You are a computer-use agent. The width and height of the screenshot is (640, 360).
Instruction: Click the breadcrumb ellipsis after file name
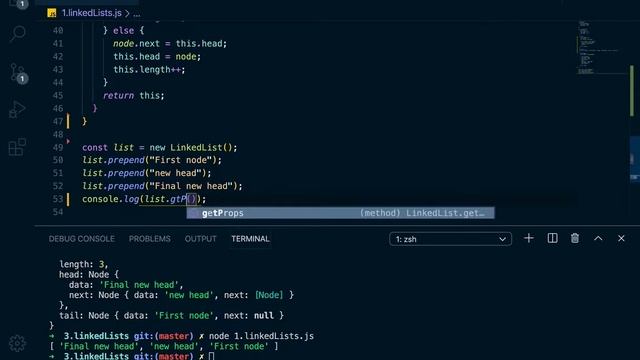click(x=137, y=13)
